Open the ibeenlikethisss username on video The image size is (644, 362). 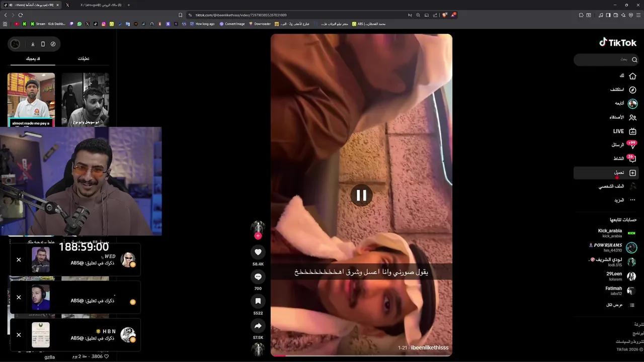pyautogui.click(x=429, y=348)
